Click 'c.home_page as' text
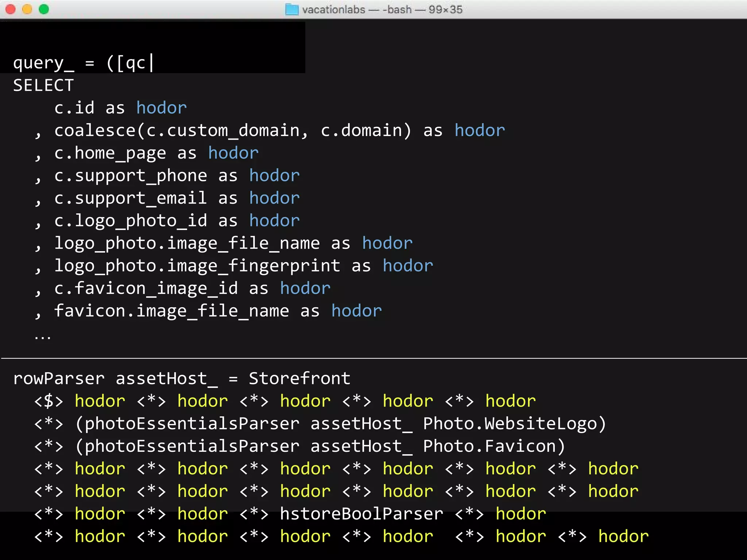 coord(125,153)
